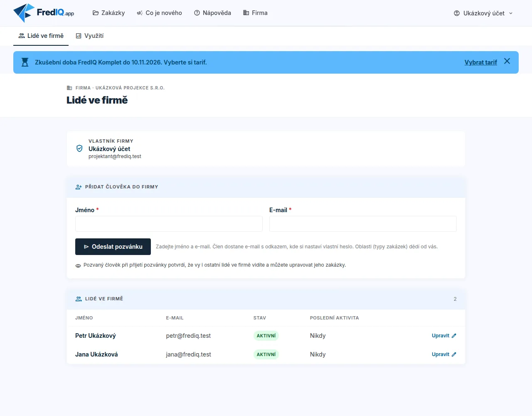Click the people icon in Lidé ve firmě header
Viewport: 532px width, 416px height.
pyautogui.click(x=79, y=299)
